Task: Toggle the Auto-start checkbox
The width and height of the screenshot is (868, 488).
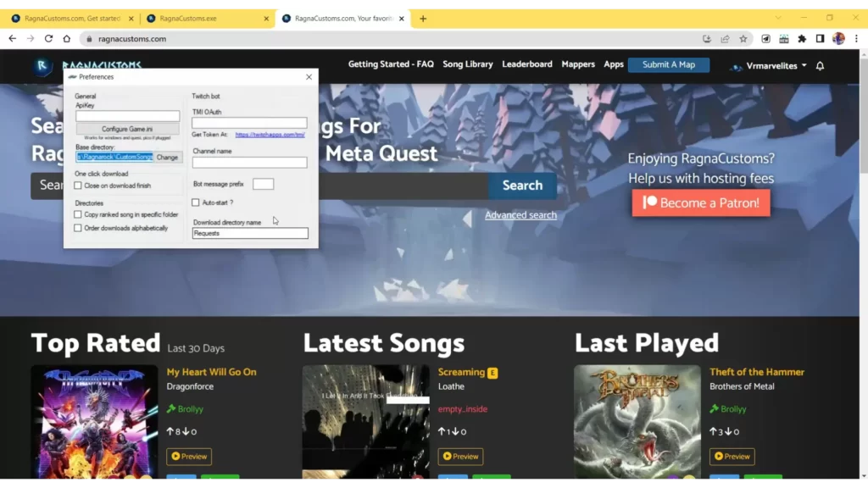Action: [196, 202]
